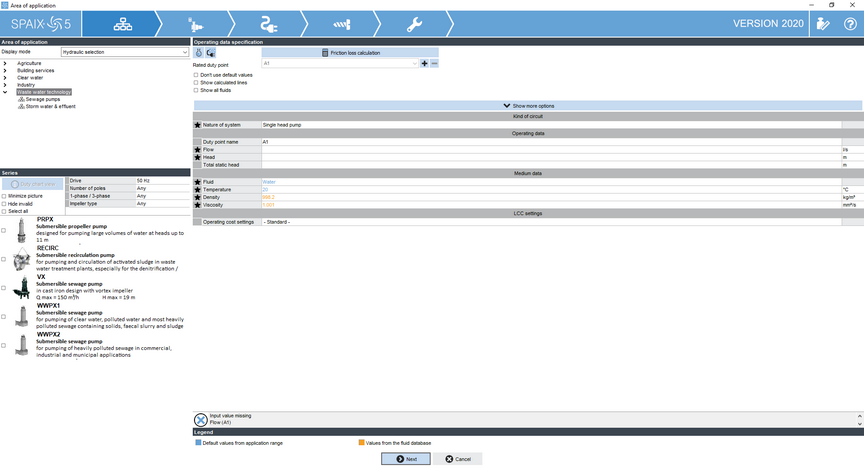Expand the Clear water tree node
Viewport: 864px width, 468px height.
[5, 78]
